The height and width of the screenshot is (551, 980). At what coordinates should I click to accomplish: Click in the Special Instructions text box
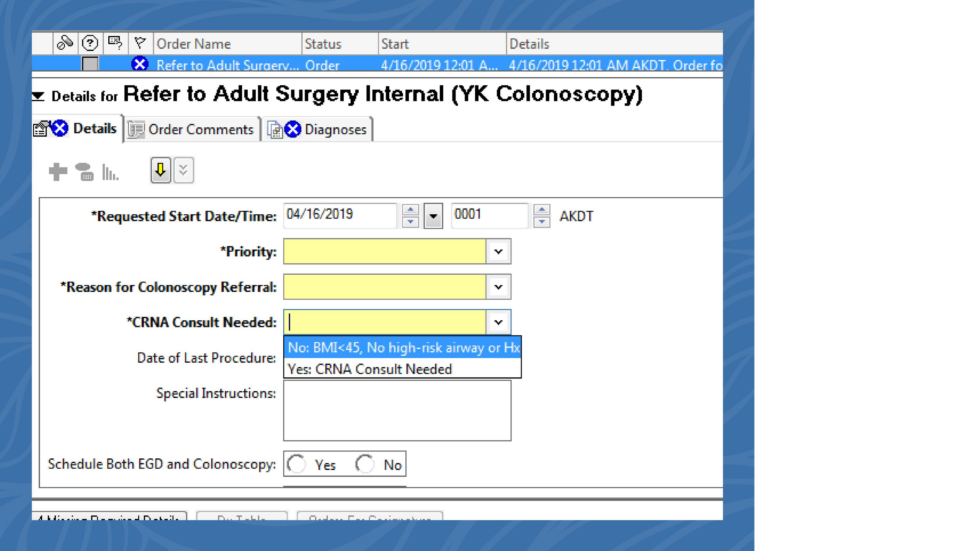pyautogui.click(x=397, y=411)
